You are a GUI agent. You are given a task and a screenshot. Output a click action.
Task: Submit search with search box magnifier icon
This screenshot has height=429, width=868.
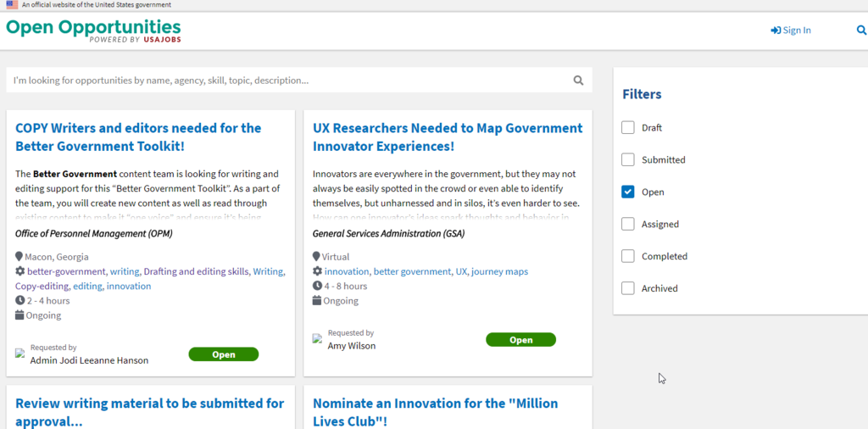(x=578, y=81)
